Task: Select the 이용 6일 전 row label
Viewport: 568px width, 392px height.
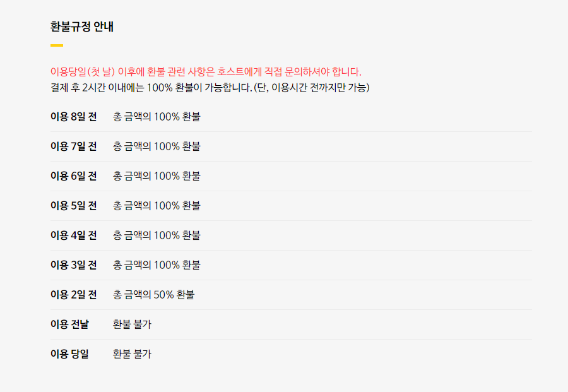Action: tap(73, 176)
